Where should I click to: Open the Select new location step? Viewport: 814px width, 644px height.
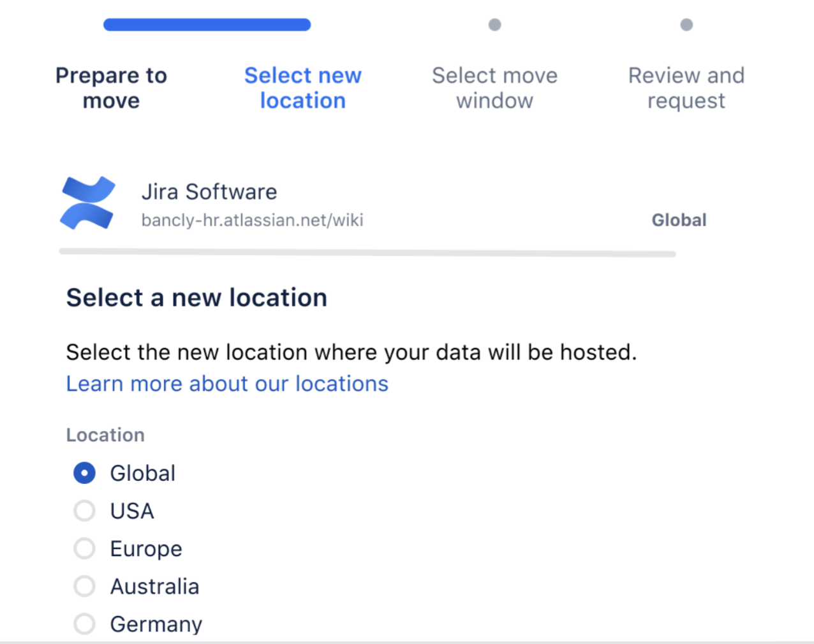click(x=303, y=88)
